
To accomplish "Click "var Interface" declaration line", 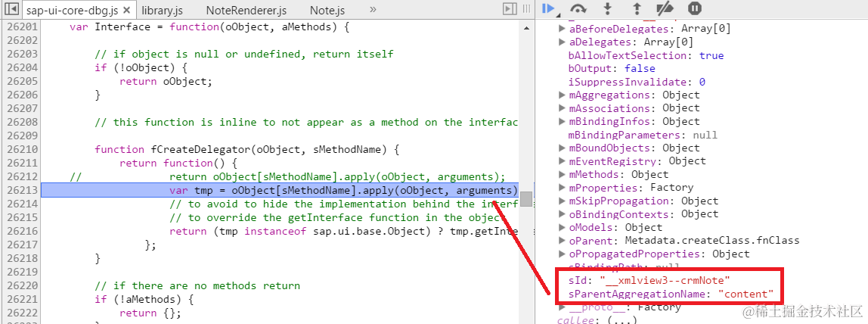I will 209,27.
